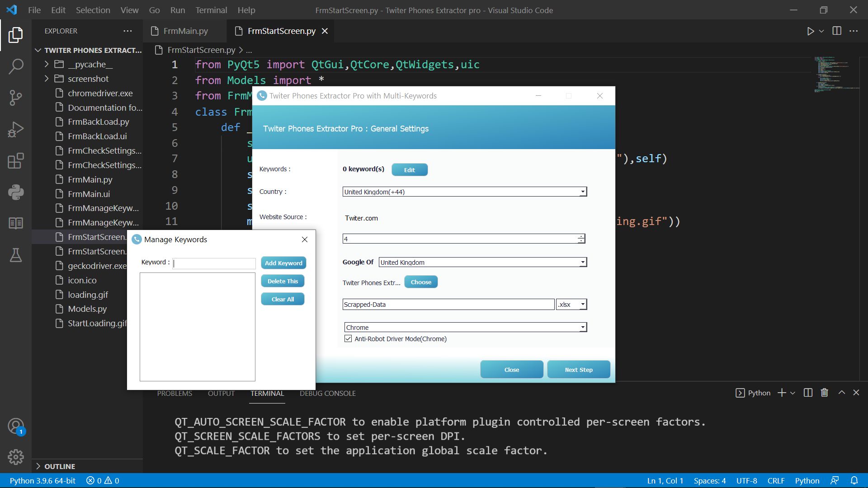Click the Next Step button

tap(579, 370)
